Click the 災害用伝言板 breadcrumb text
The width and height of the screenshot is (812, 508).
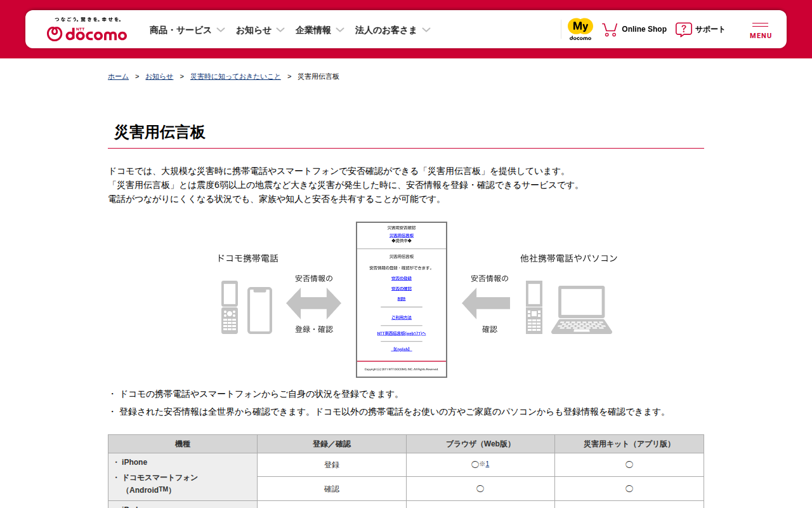click(318, 76)
